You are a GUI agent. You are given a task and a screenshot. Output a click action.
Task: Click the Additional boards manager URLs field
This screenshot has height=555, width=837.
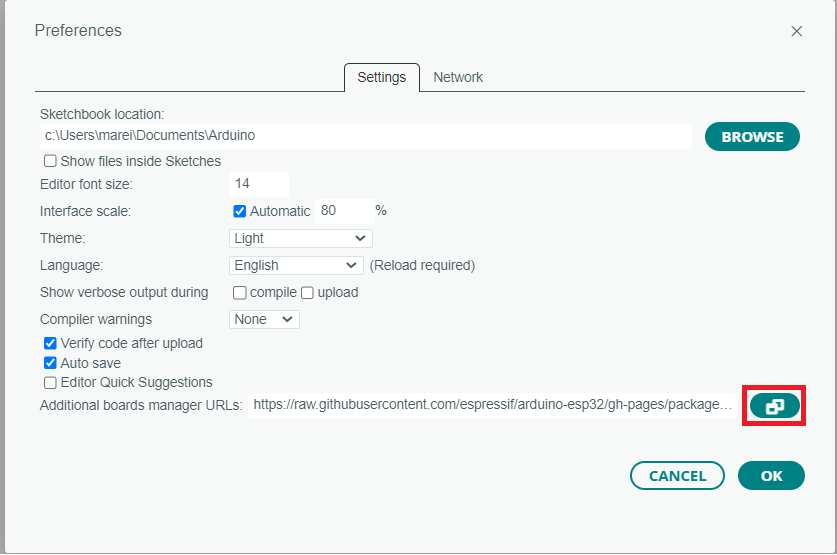(x=493, y=405)
